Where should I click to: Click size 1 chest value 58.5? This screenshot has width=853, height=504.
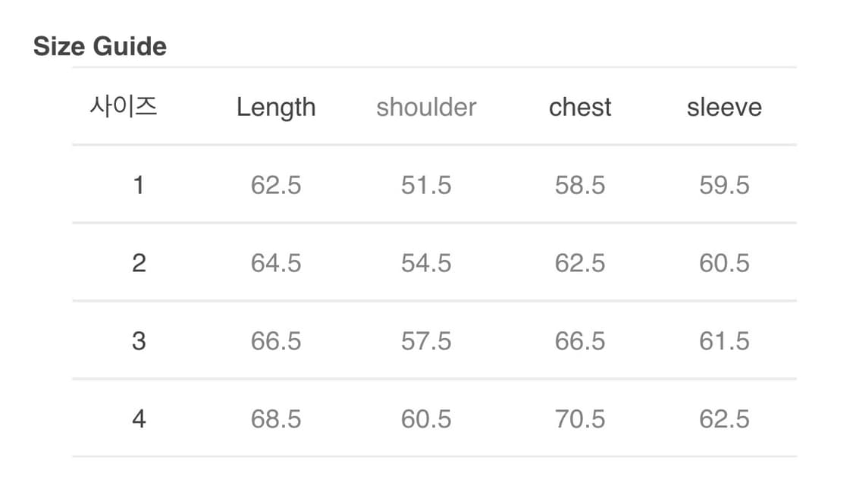pyautogui.click(x=580, y=185)
